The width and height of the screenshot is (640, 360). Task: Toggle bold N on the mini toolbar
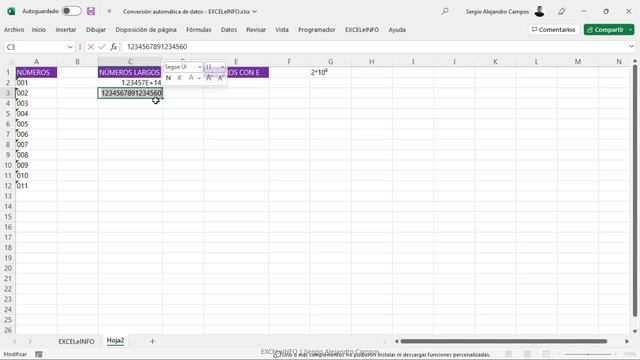[168, 78]
